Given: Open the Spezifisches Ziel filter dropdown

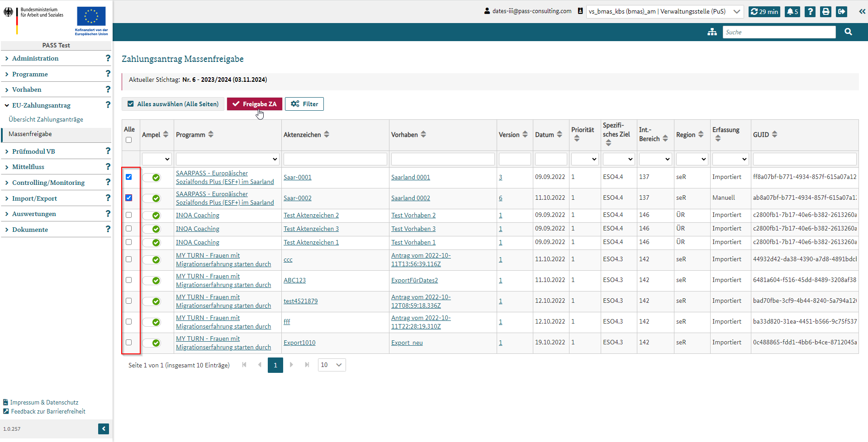Looking at the screenshot, I should pos(619,159).
